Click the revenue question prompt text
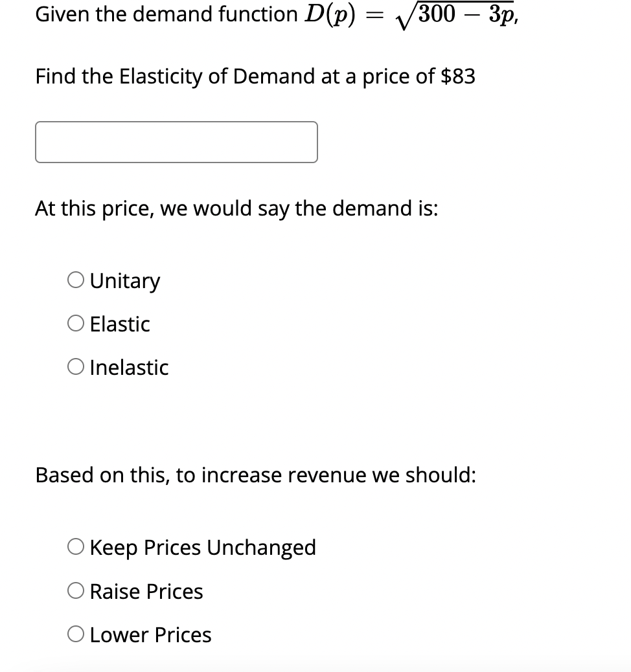The width and height of the screenshot is (631, 672). coord(256,475)
